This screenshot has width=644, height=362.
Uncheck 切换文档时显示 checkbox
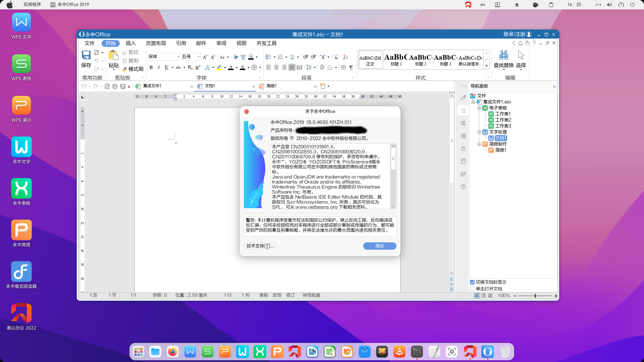coord(472,282)
